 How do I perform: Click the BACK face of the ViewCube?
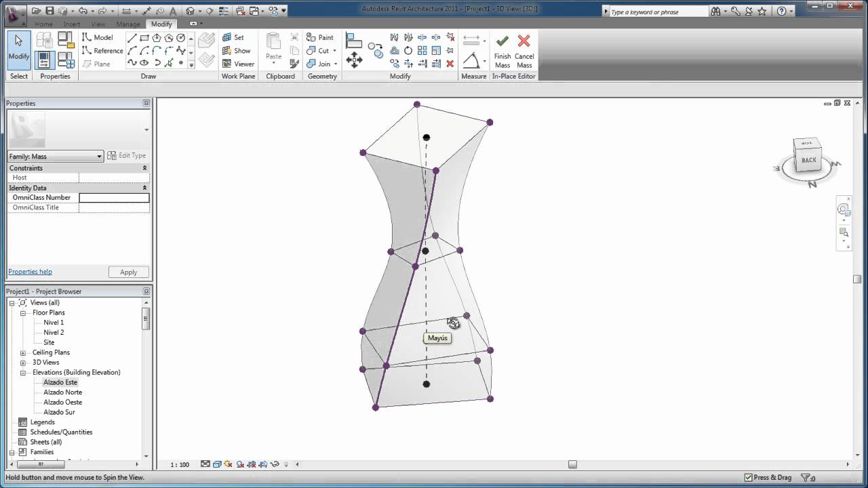(808, 160)
